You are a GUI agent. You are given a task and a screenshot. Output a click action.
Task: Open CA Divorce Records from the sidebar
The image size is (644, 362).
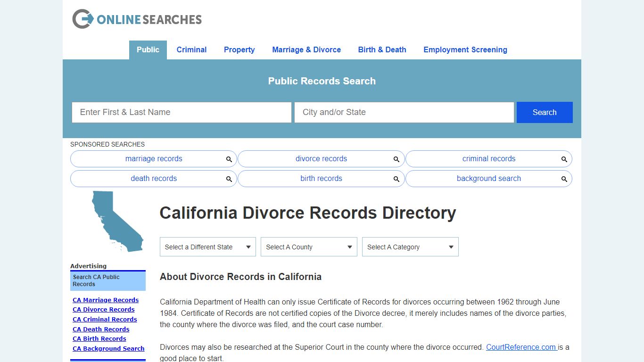(104, 309)
